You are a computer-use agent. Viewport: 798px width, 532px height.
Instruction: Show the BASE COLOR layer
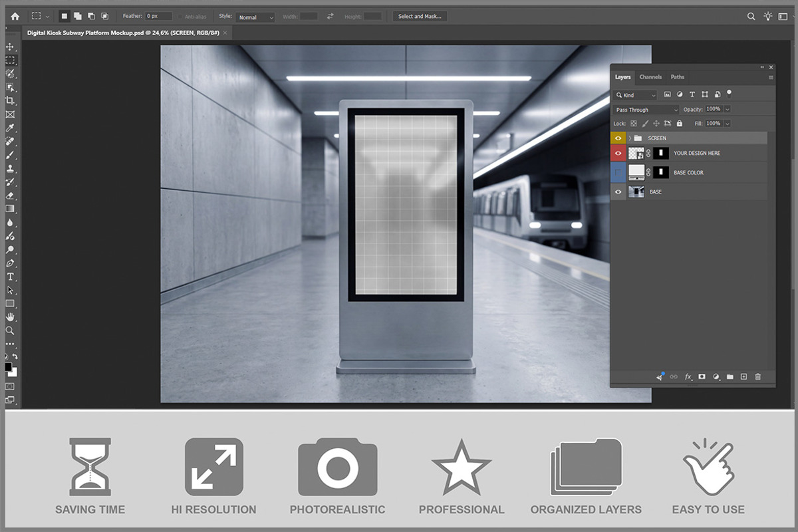(618, 172)
